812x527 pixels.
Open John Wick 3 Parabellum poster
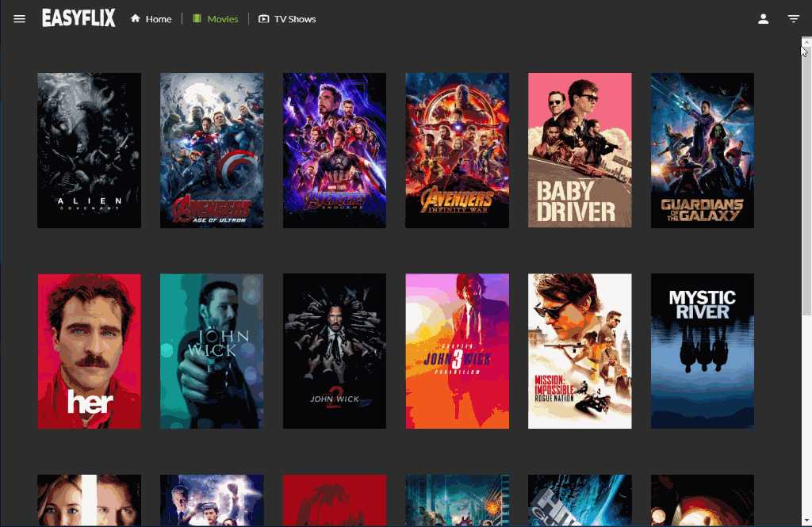(x=458, y=351)
